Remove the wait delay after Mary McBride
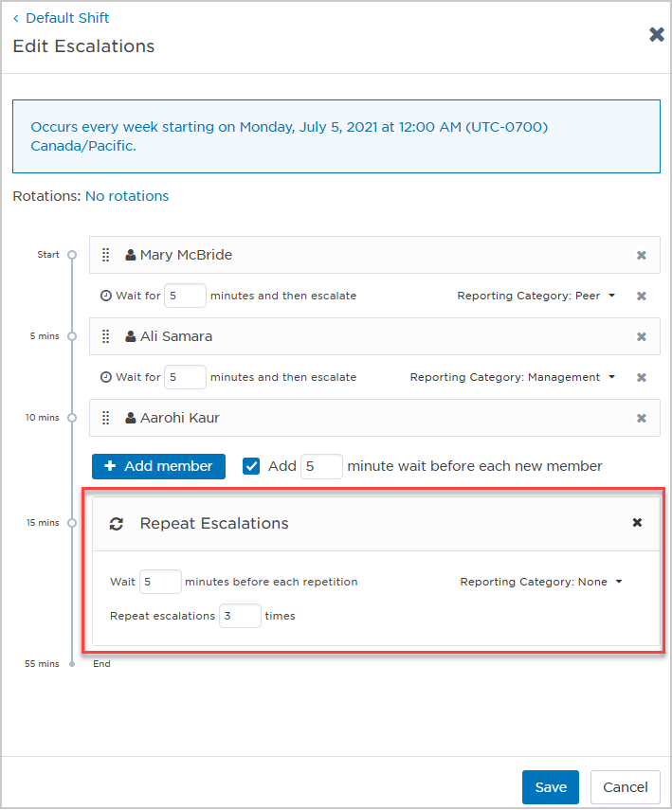Screen dimensions: 672x810 (642, 296)
